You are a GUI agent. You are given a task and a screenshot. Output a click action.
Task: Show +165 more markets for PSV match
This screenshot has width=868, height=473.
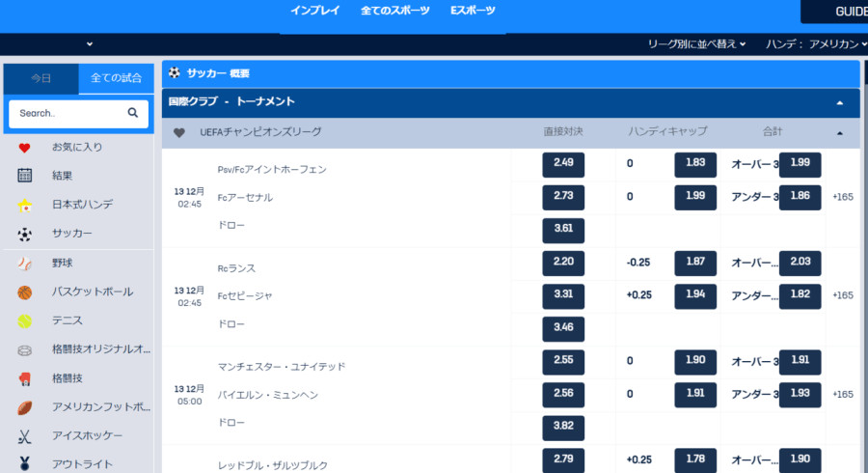point(843,197)
